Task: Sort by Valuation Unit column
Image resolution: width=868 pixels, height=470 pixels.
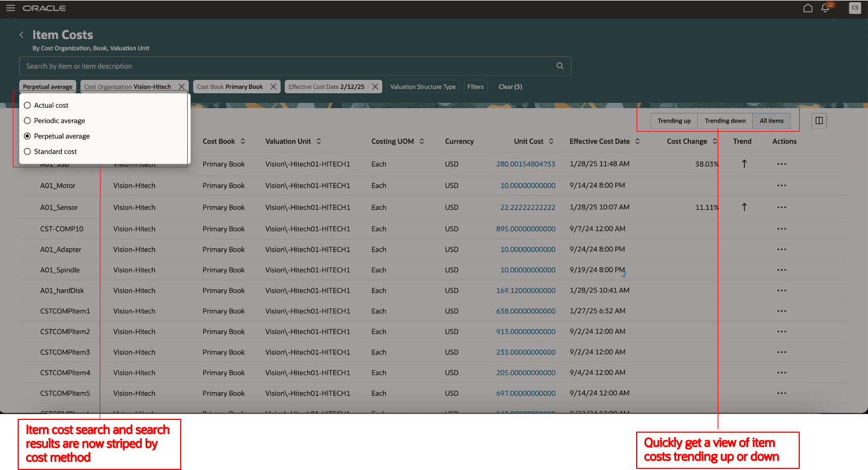Action: [319, 141]
